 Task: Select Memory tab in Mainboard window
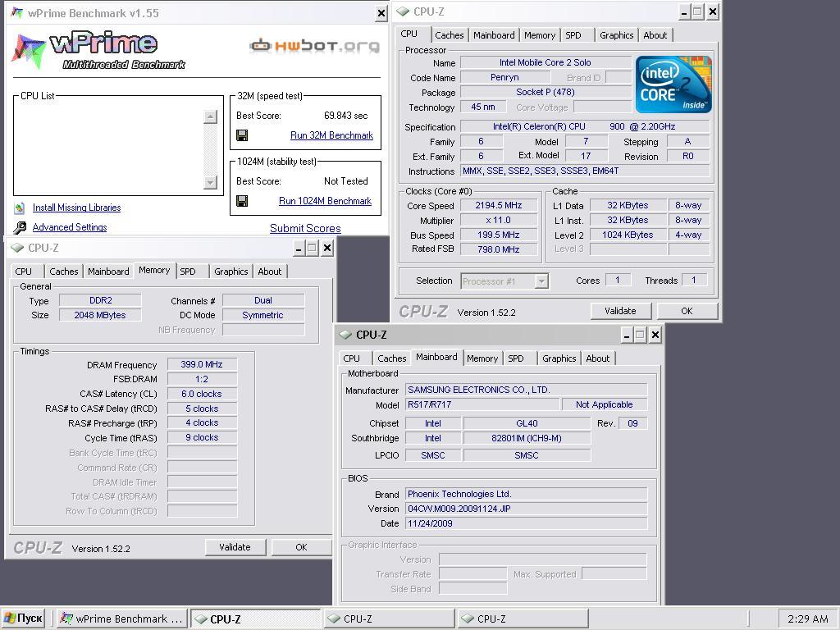click(x=482, y=358)
